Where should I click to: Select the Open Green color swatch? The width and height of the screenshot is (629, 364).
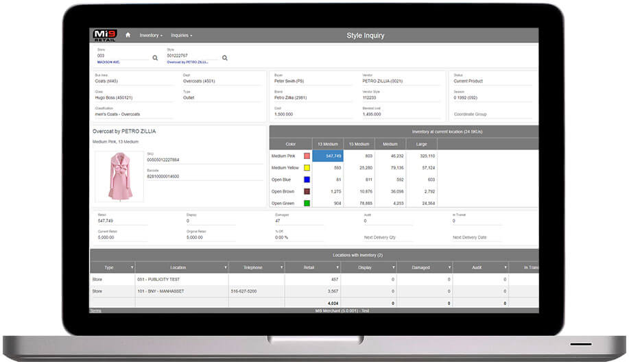click(307, 203)
